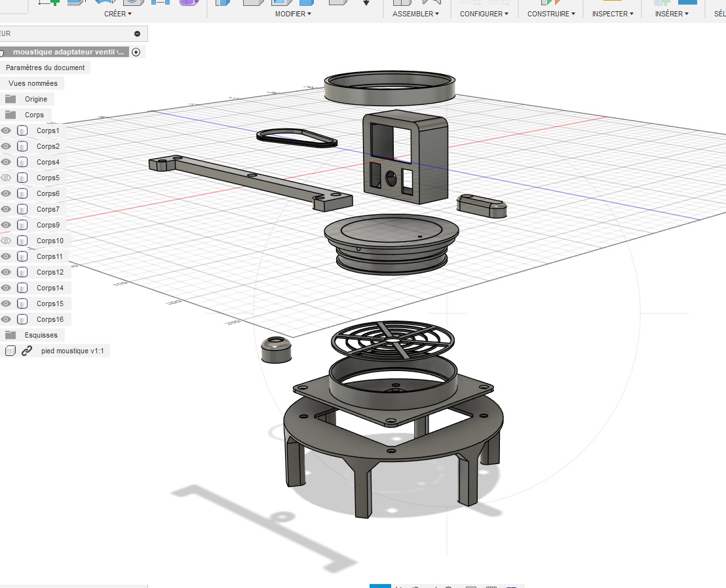The width and height of the screenshot is (726, 588).
Task: Select the Corps16 body in tree
Action: [x=50, y=319]
